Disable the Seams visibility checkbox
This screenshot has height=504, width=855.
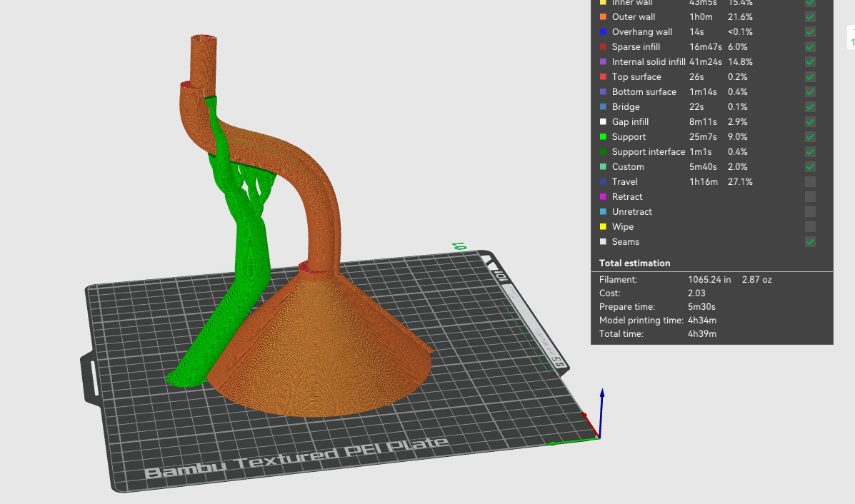(810, 242)
